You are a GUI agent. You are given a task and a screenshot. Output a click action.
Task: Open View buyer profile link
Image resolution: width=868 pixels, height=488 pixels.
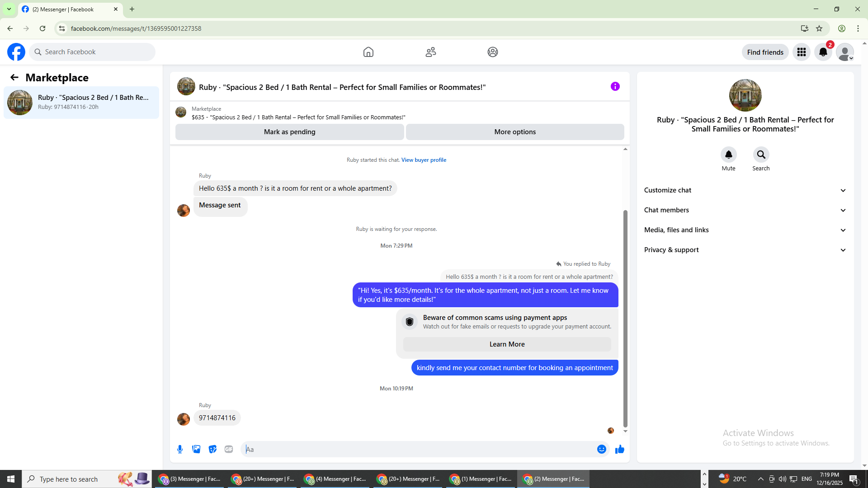coord(424,160)
